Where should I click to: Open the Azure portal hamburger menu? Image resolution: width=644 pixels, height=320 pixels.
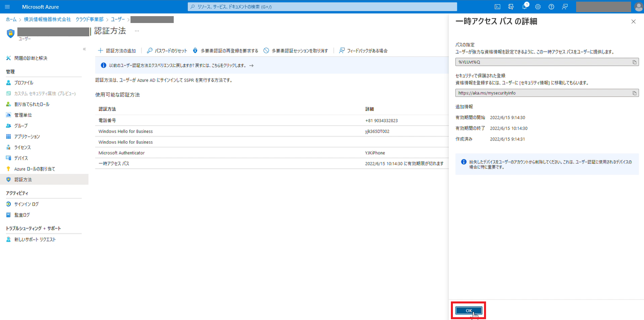pyautogui.click(x=7, y=7)
